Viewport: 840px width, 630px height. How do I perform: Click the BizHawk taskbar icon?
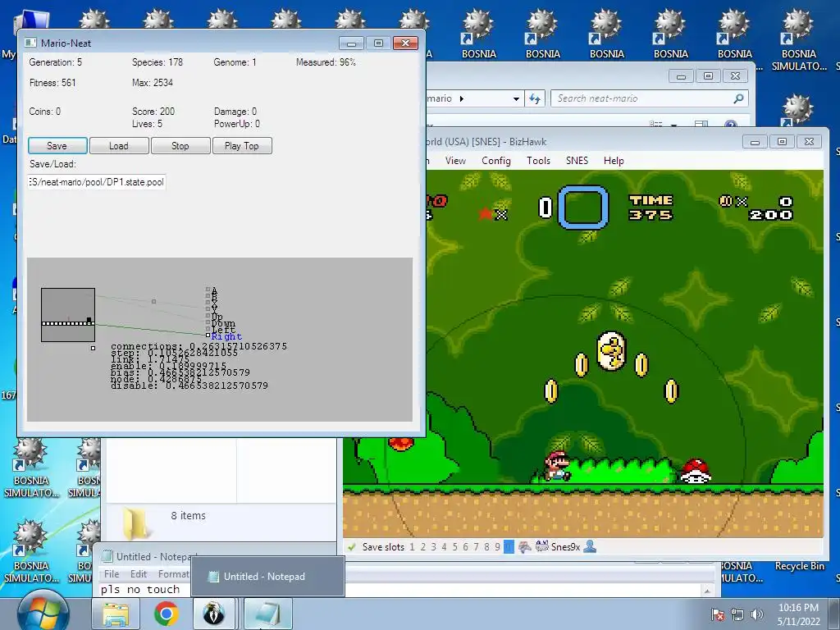(214, 614)
